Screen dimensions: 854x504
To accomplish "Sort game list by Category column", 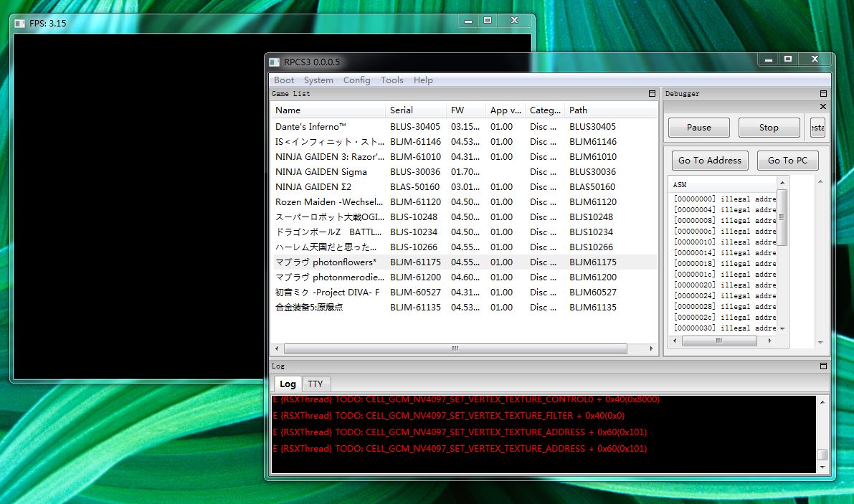I will (x=545, y=110).
